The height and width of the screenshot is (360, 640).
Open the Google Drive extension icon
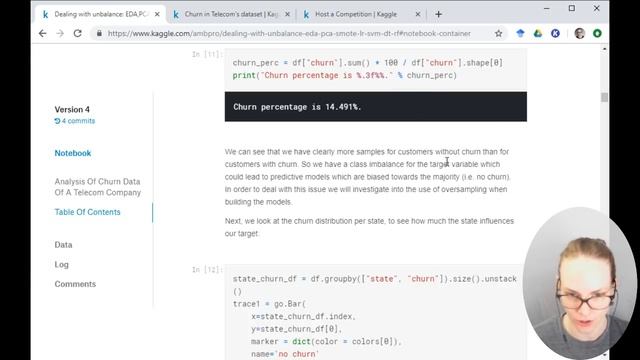tap(538, 33)
